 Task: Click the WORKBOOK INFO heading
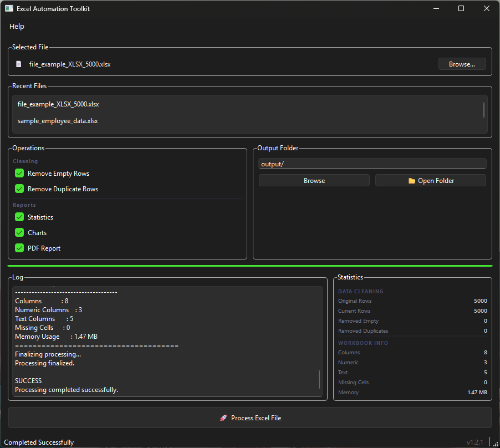pos(363,343)
